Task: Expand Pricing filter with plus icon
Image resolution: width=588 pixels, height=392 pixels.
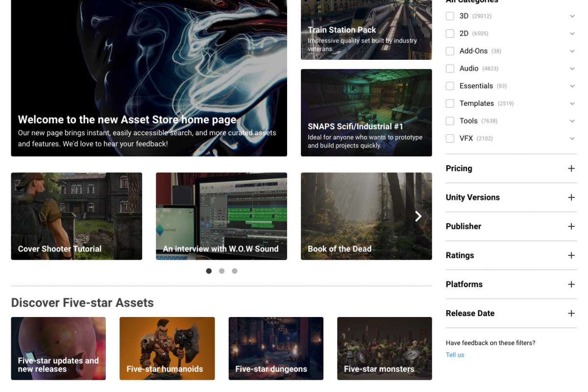Action: [571, 169]
